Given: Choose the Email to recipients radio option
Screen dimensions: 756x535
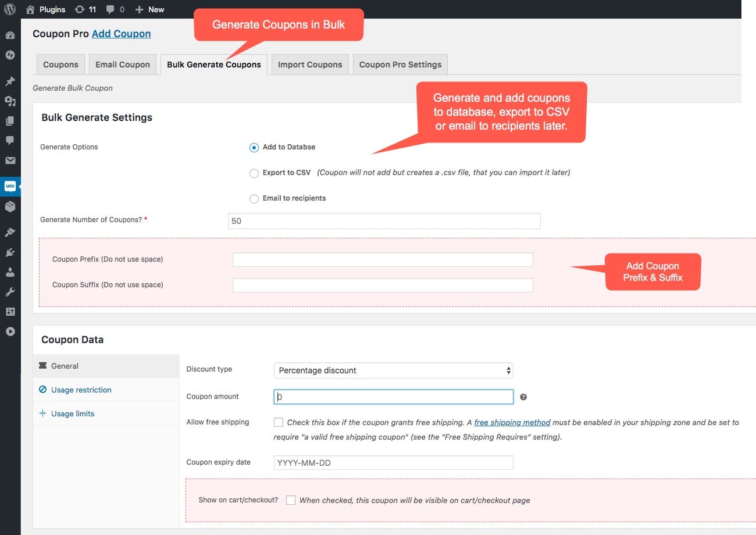Looking at the screenshot, I should tap(254, 199).
